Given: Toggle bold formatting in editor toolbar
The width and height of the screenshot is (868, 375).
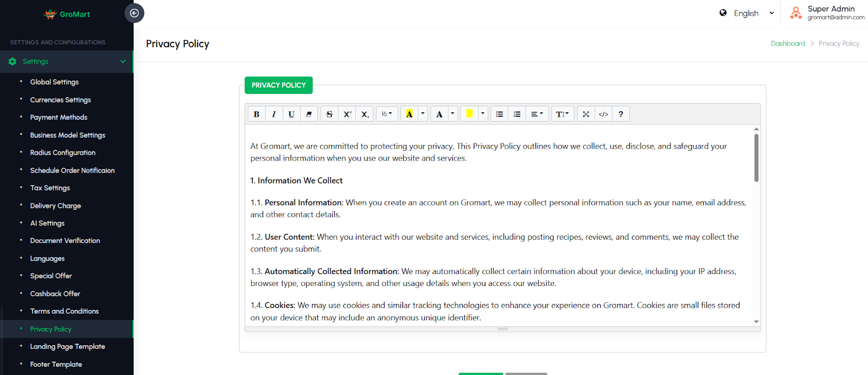Looking at the screenshot, I should [x=257, y=114].
